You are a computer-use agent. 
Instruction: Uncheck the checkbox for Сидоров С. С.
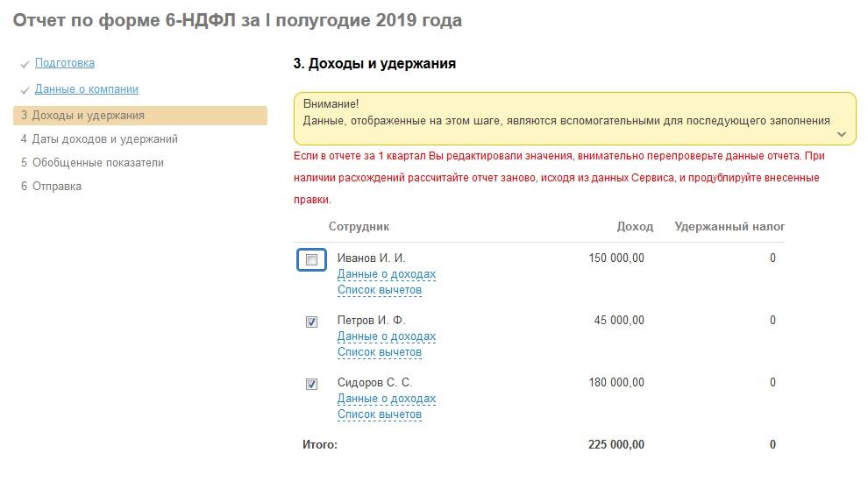click(x=311, y=385)
